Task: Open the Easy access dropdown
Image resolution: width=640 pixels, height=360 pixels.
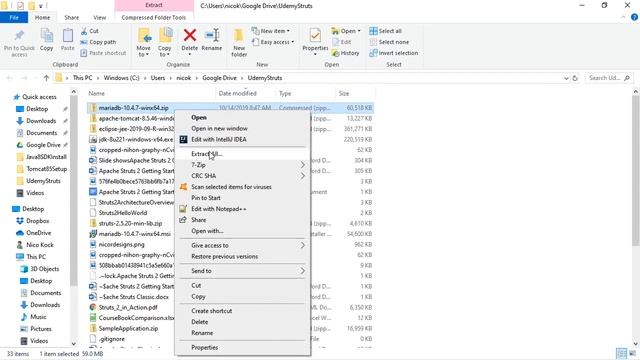Action: pyautogui.click(x=273, y=42)
